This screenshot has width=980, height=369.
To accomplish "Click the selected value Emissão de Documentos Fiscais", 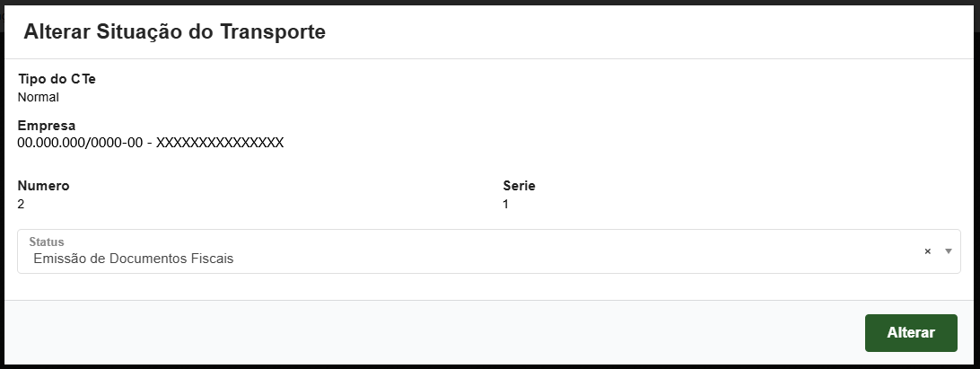I will click(133, 259).
